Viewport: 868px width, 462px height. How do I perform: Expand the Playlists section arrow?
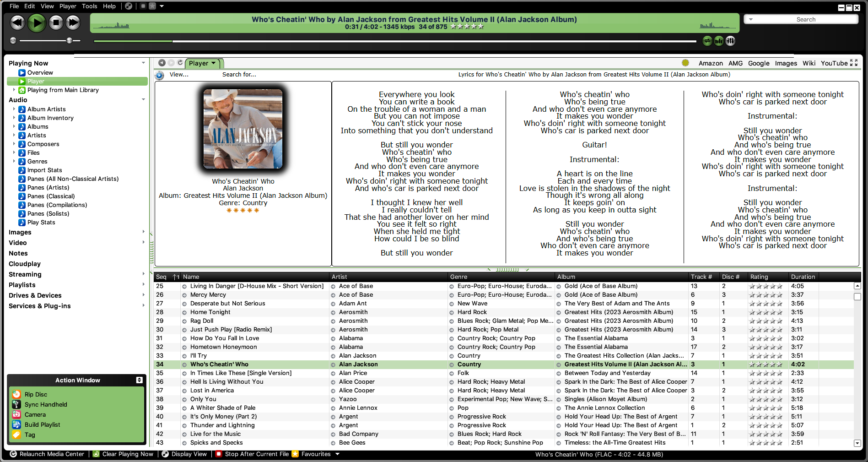[143, 284]
